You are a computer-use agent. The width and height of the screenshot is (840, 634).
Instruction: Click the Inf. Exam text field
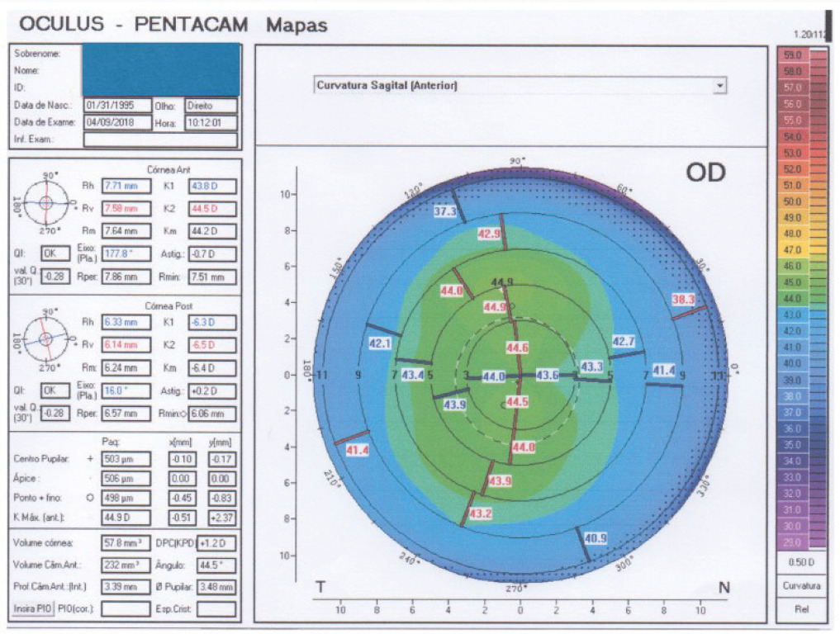pyautogui.click(x=160, y=139)
